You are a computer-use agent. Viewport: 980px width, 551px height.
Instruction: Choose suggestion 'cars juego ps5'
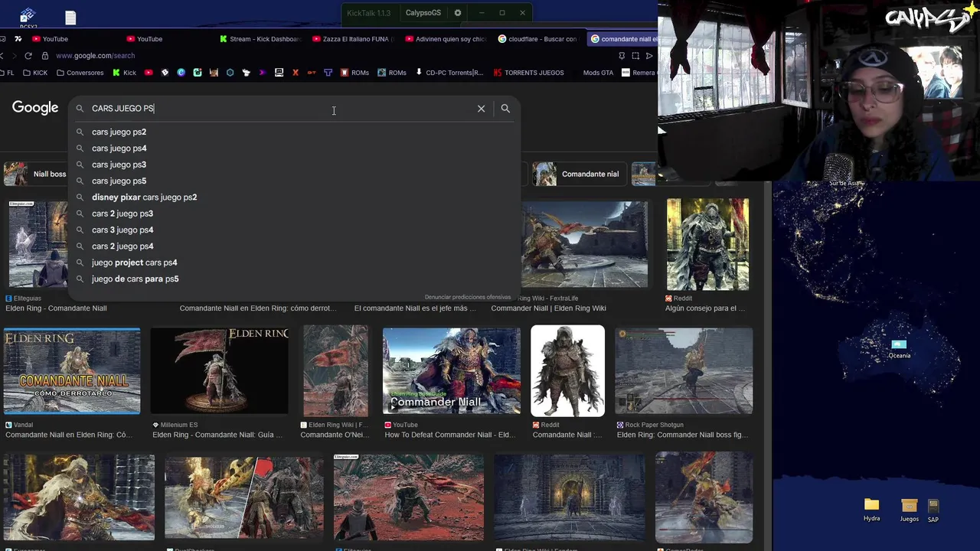(295, 181)
